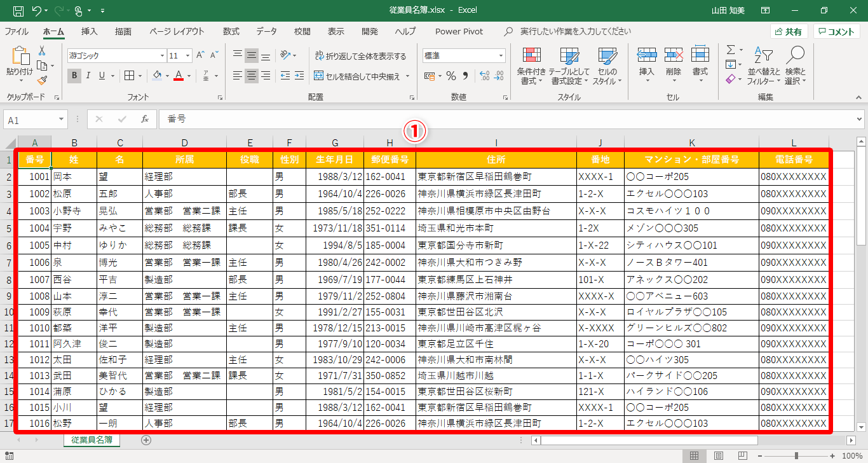The height and width of the screenshot is (463, 868).
Task: Click the text orientation icon
Action: click(286, 55)
